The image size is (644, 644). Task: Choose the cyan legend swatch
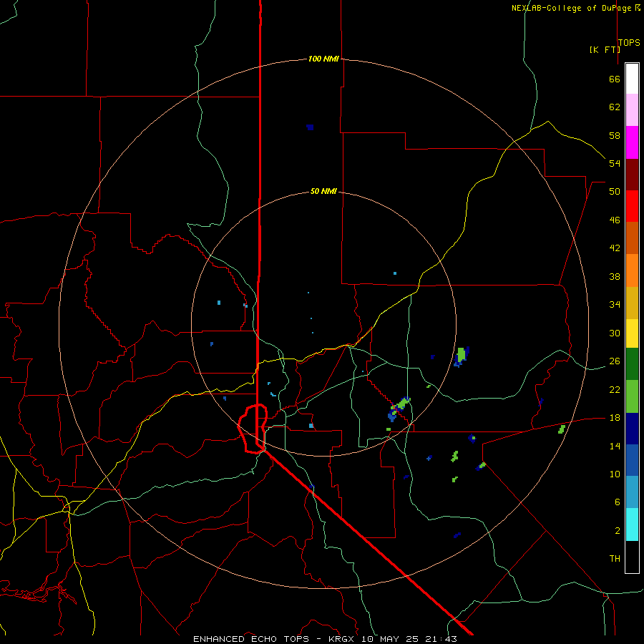tap(632, 525)
